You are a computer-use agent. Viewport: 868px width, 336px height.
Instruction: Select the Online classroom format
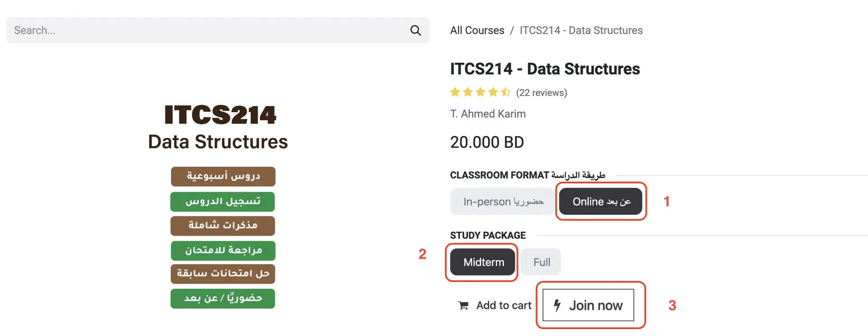click(x=601, y=202)
